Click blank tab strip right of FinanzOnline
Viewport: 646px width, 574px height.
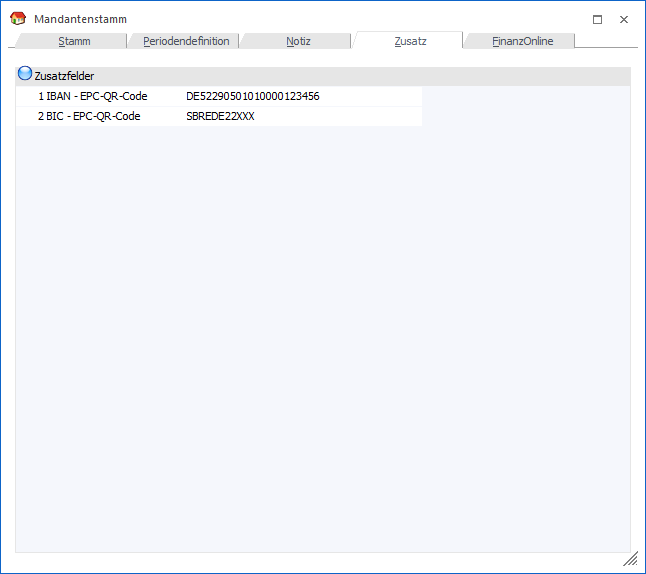pyautogui.click(x=610, y=41)
